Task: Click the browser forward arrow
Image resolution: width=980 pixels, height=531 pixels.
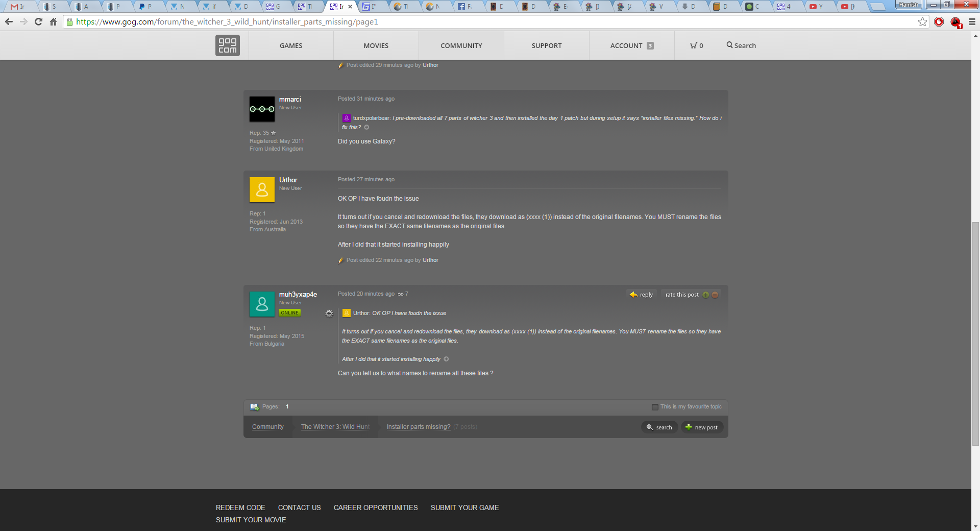Action: coord(23,21)
